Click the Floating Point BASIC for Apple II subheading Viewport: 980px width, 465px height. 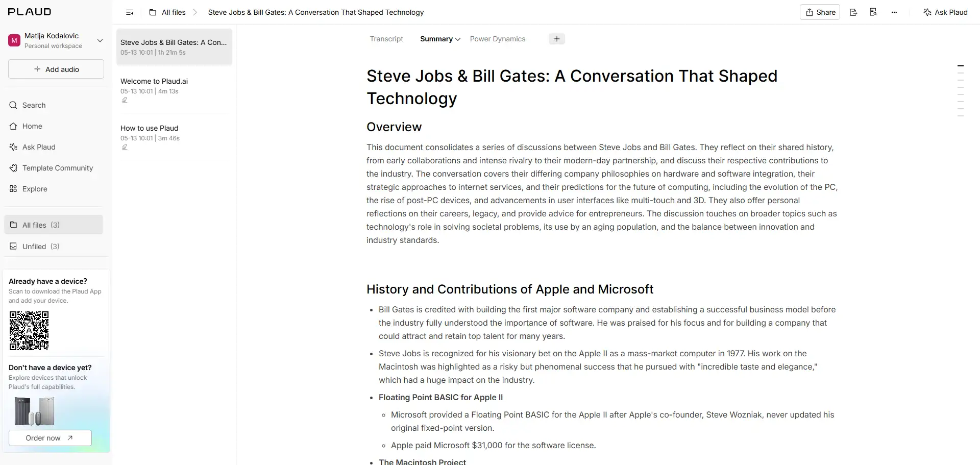(x=440, y=398)
